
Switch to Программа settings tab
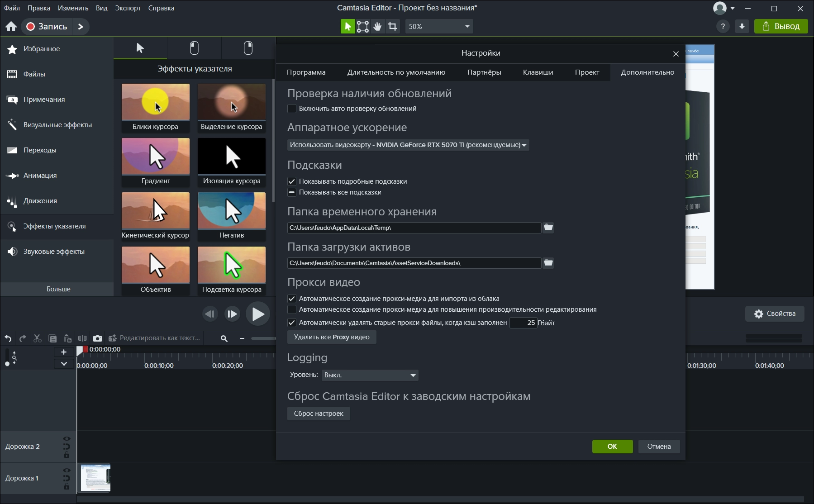306,72
